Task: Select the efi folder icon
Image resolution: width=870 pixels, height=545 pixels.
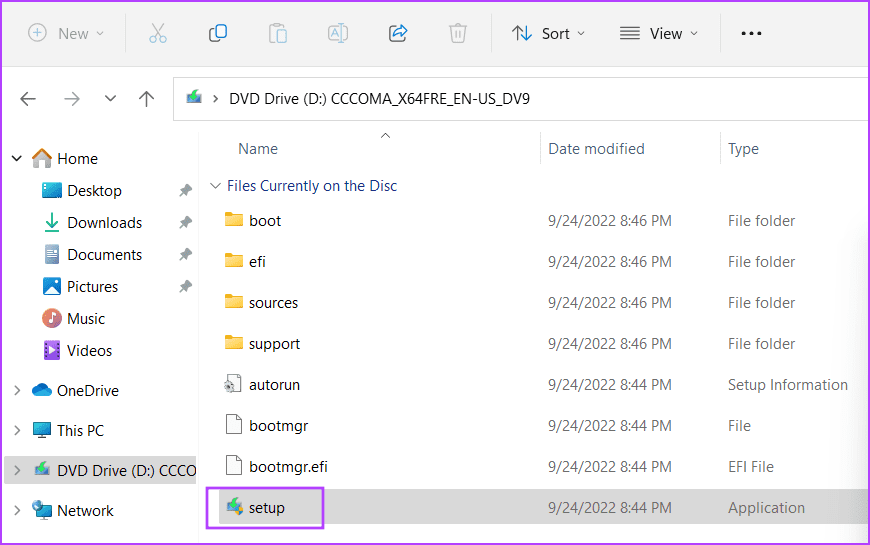Action: (x=234, y=261)
